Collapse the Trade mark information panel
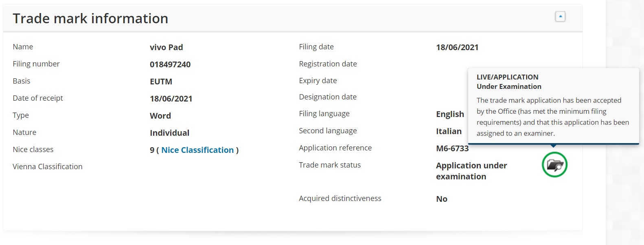 (560, 17)
